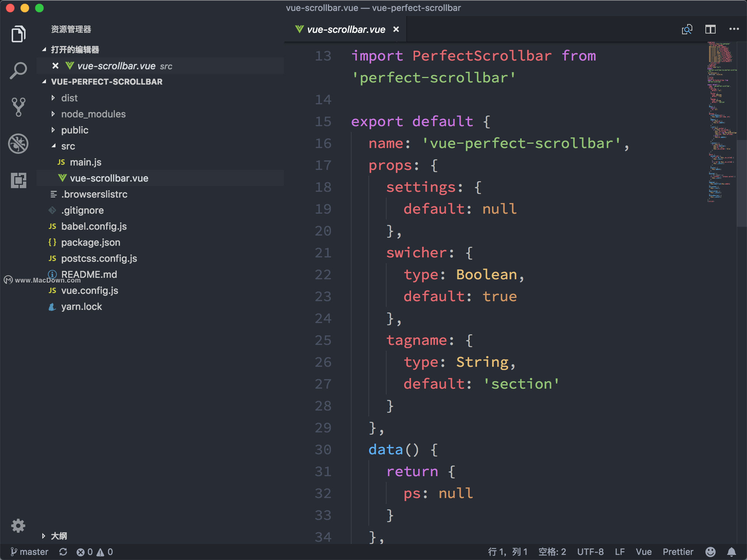Viewport: 747px width, 560px height.
Task: Place cursor on 'vue-perfect-scrollbar' string
Action: point(521,143)
